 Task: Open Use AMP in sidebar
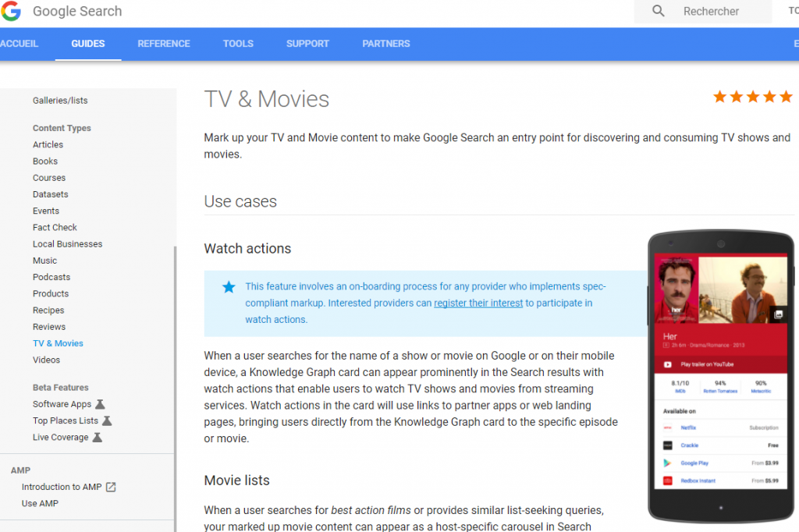(x=40, y=503)
